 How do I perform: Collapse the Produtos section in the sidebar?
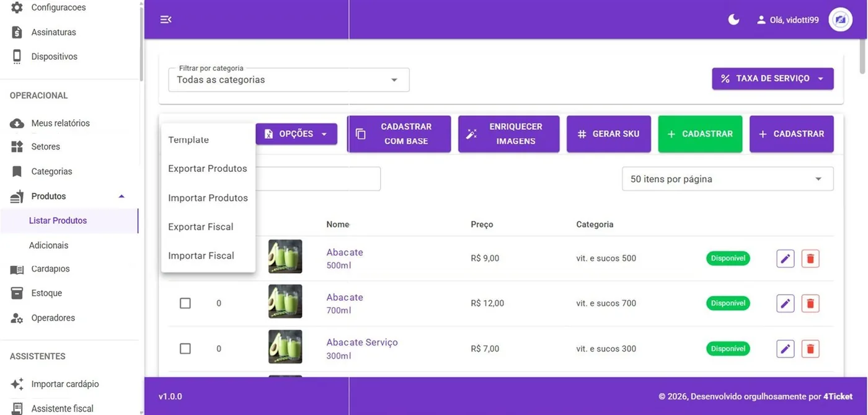click(x=122, y=196)
